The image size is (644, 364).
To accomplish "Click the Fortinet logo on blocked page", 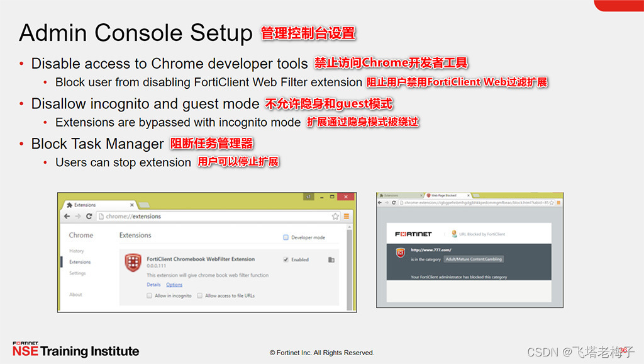I will click(x=413, y=234).
